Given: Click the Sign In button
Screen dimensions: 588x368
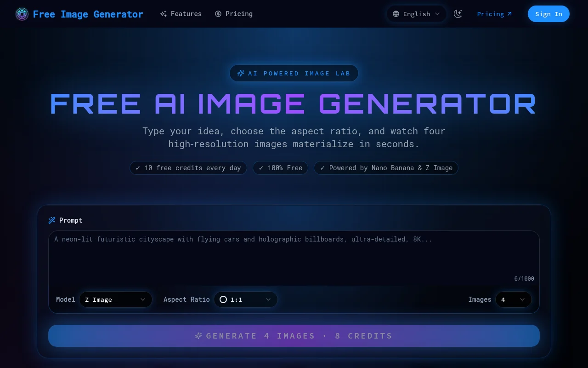Looking at the screenshot, I should 548,14.
